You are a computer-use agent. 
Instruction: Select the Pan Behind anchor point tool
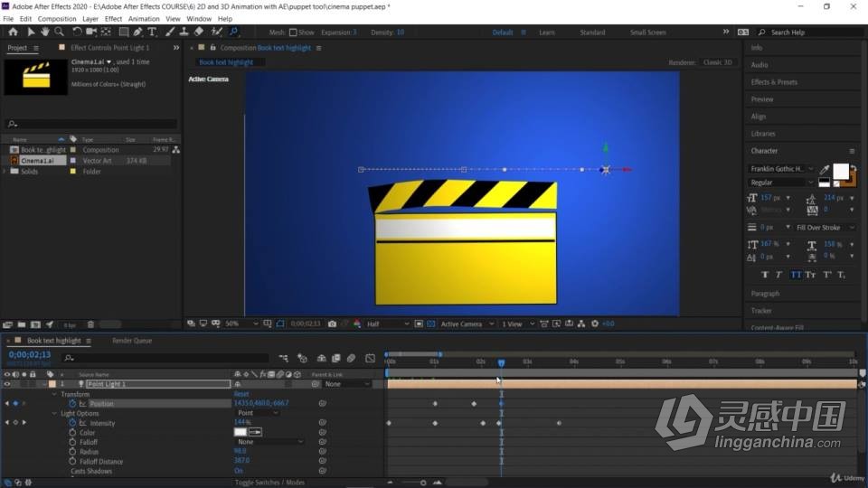(106, 33)
